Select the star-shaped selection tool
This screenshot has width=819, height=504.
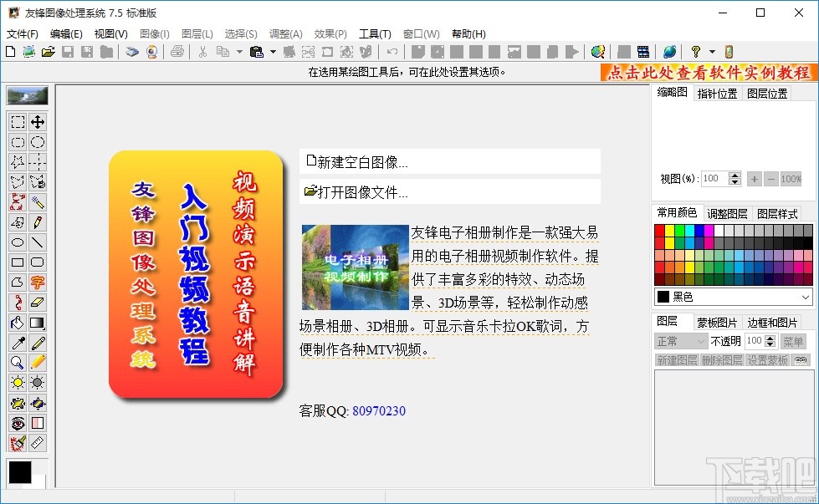click(18, 162)
